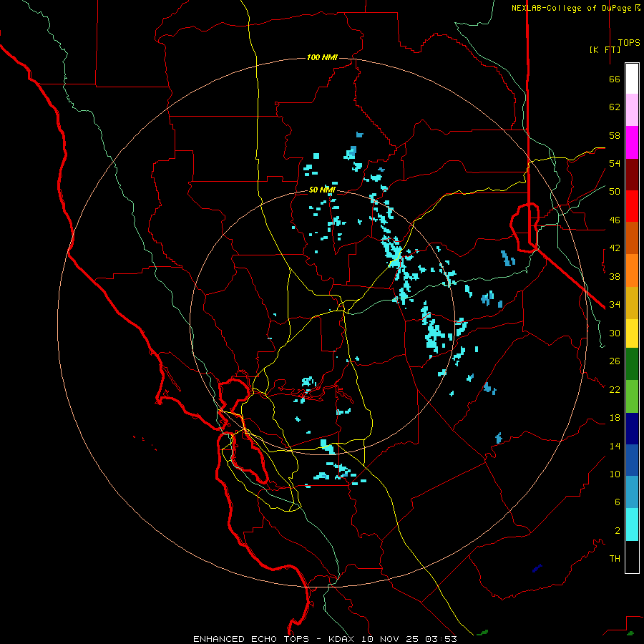The width and height of the screenshot is (644, 644).
Task: Click the gold 38 kft legend swatch
Action: (x=632, y=303)
